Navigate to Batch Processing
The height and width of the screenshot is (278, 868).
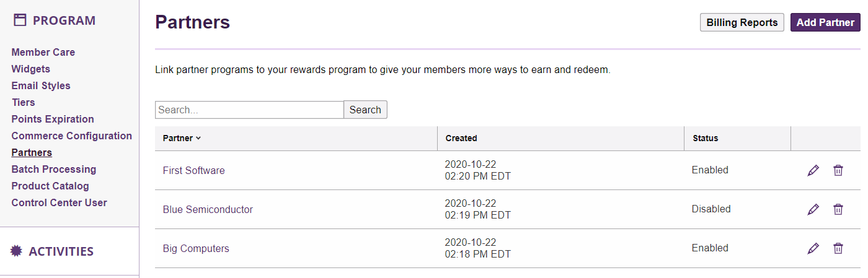click(53, 169)
